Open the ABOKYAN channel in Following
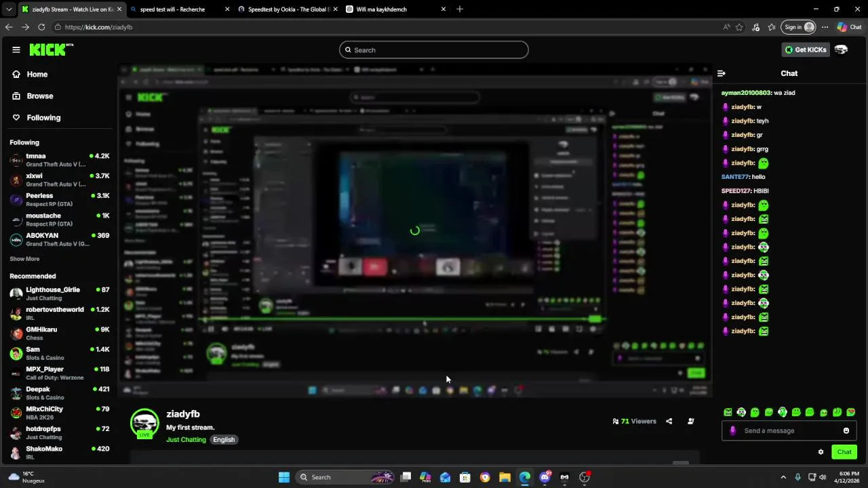Viewport: 868px width, 488px height. [x=59, y=239]
